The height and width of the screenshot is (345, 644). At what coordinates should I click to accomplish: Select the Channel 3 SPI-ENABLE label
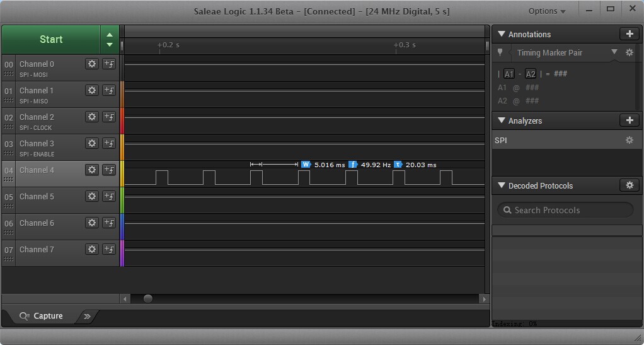37,154
